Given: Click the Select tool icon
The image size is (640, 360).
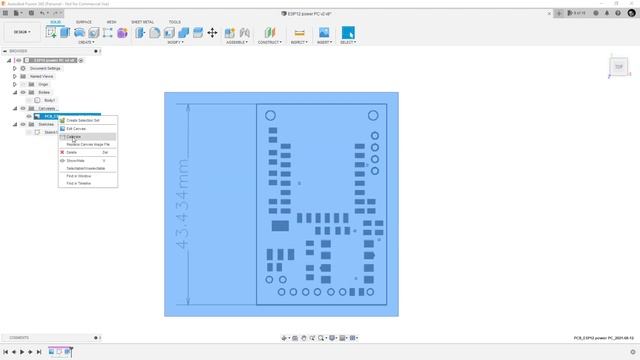Looking at the screenshot, I should (x=348, y=33).
